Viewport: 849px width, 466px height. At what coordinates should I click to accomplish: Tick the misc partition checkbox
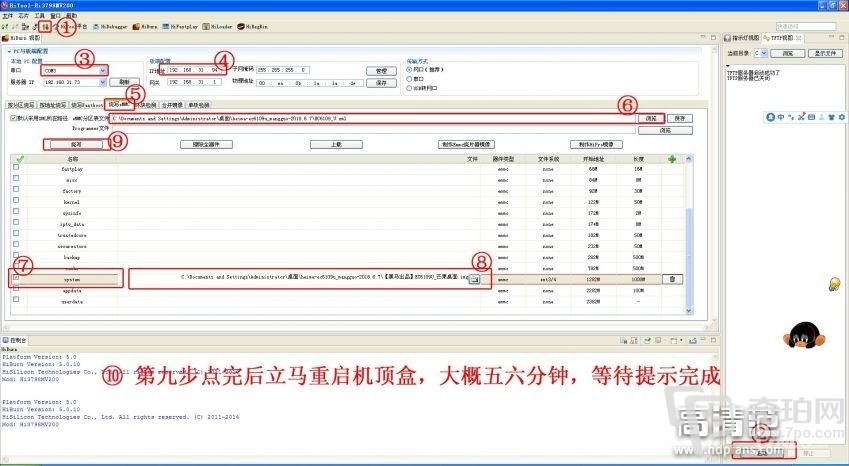click(x=16, y=178)
